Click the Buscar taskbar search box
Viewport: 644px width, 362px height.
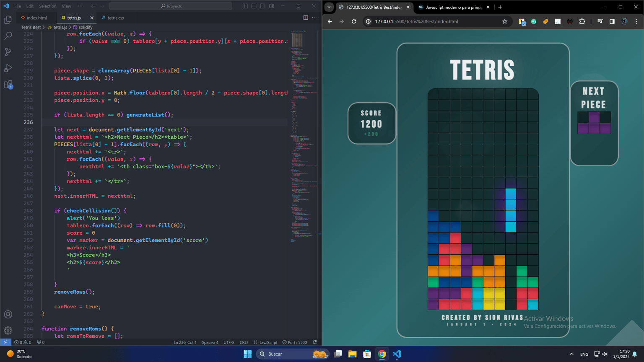tap(292, 354)
